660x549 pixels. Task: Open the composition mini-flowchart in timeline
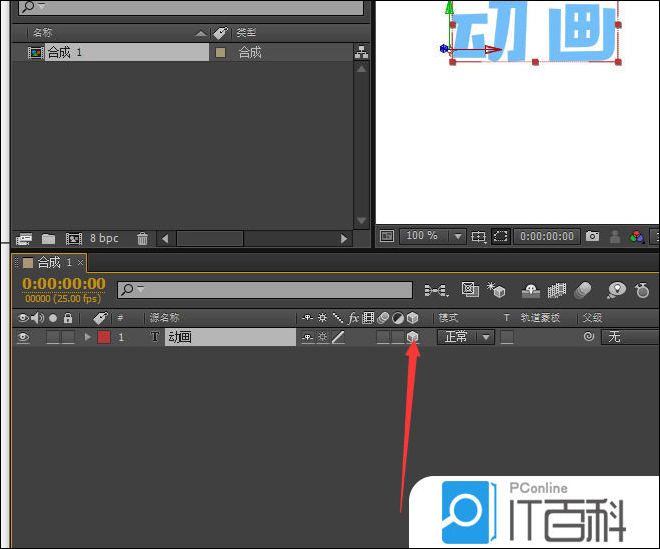pyautogui.click(x=436, y=290)
